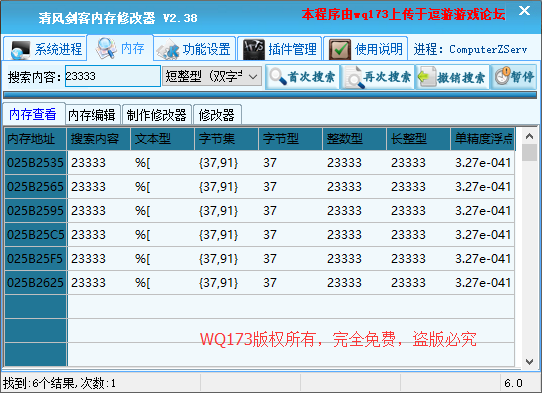Select the 内存编辑 sub-tab
The image size is (542, 393).
92,115
